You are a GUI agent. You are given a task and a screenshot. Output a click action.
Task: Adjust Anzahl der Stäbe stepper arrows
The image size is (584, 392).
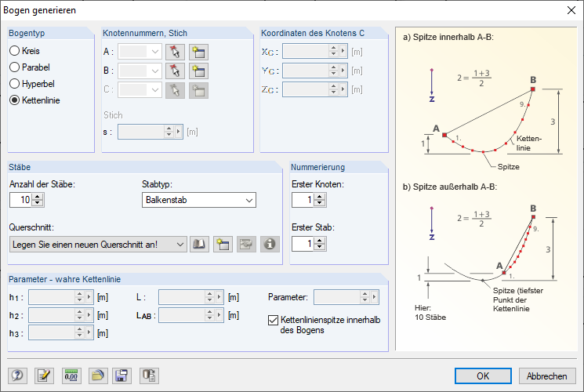pyautogui.click(x=38, y=200)
